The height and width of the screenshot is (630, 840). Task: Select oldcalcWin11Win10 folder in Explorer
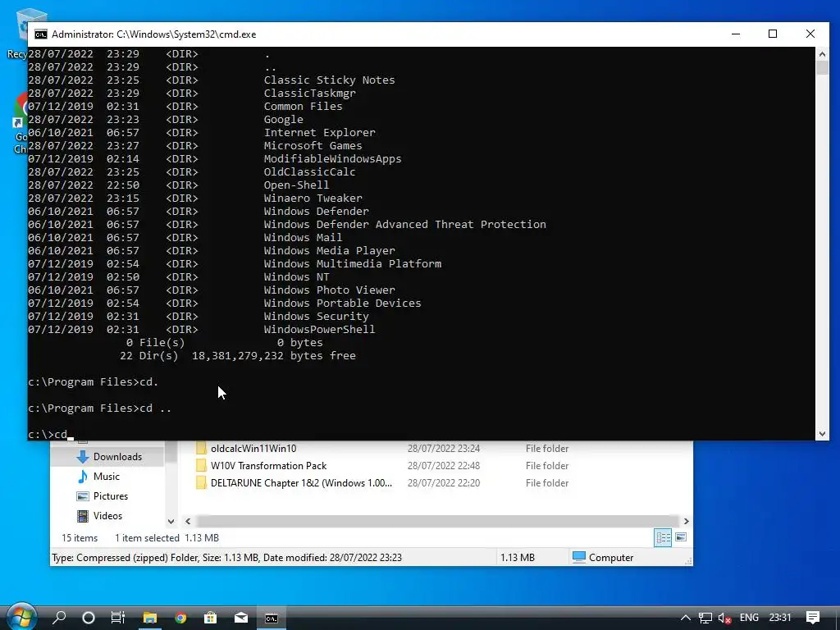tap(253, 449)
